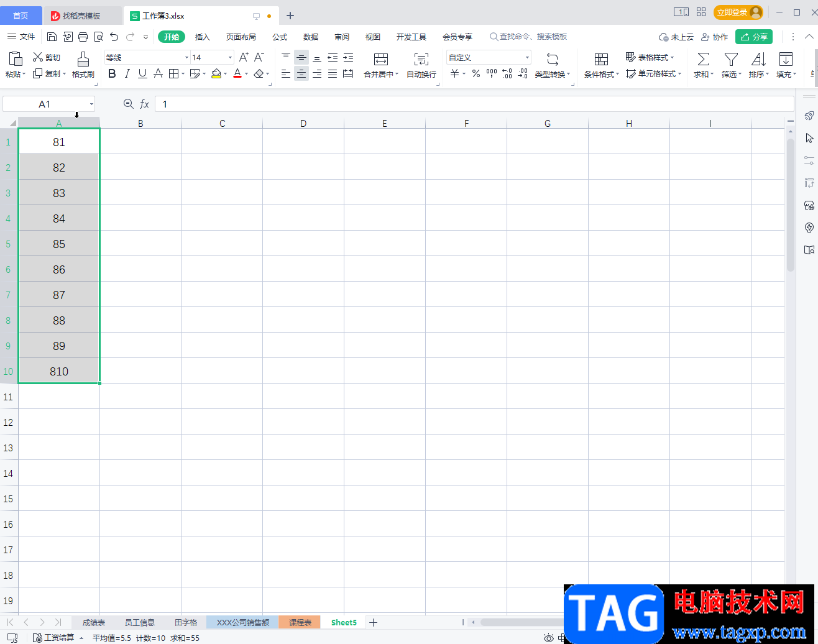The height and width of the screenshot is (644, 818).
Task: Click the formula fx insert function icon
Action: 144,104
